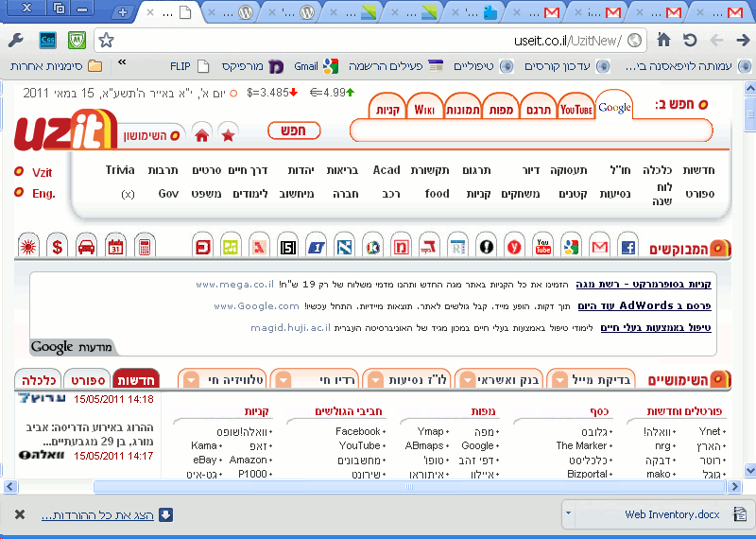Open Web Inventory.docx download options arrow

569,513
